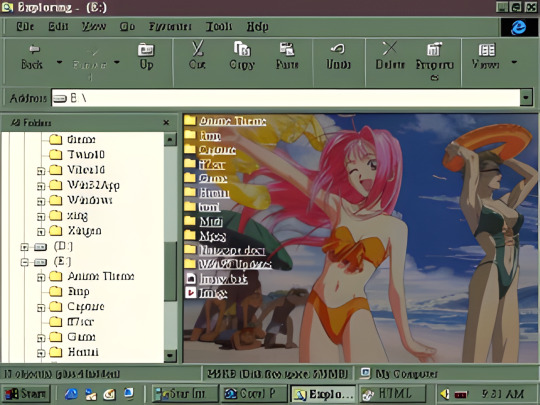Expand the Capture folder in tree
540x405 pixels.
pyautogui.click(x=41, y=308)
